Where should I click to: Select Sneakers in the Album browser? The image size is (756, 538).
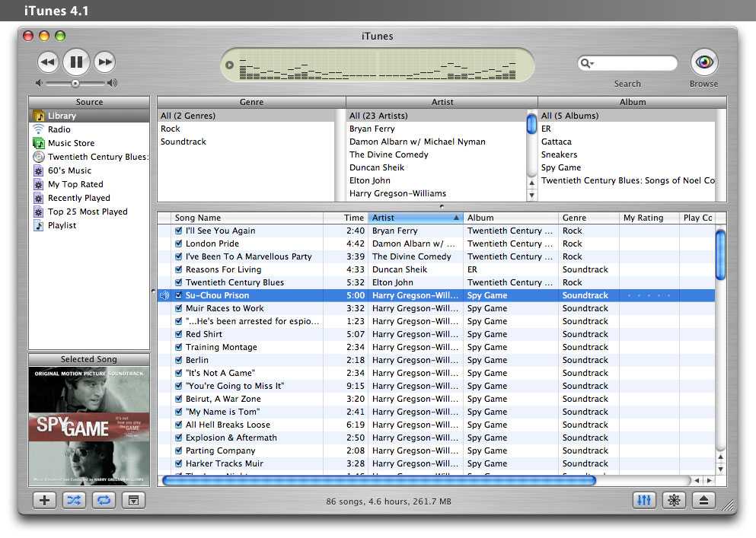627,154
